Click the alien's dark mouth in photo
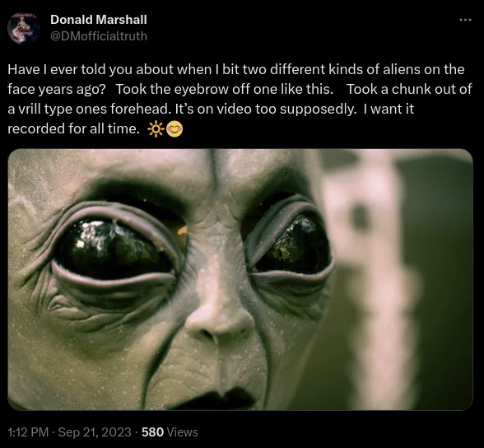This screenshot has height=448, width=484. (217, 399)
